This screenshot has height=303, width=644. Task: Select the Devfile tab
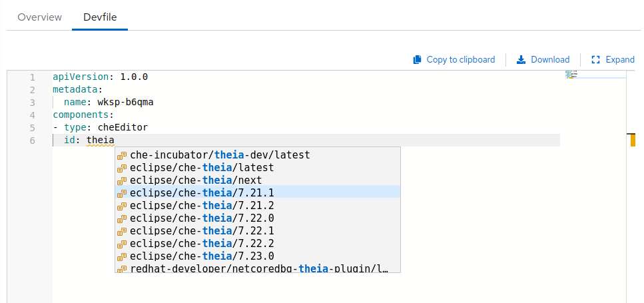tap(100, 17)
